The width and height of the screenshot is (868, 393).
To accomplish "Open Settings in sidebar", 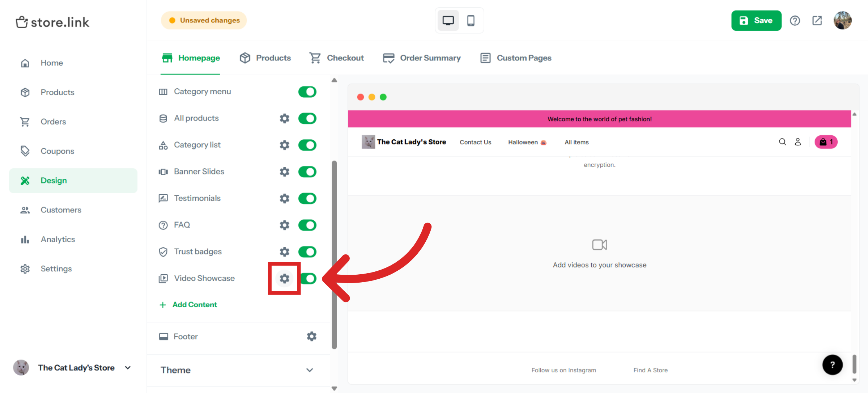I will click(x=73, y=269).
